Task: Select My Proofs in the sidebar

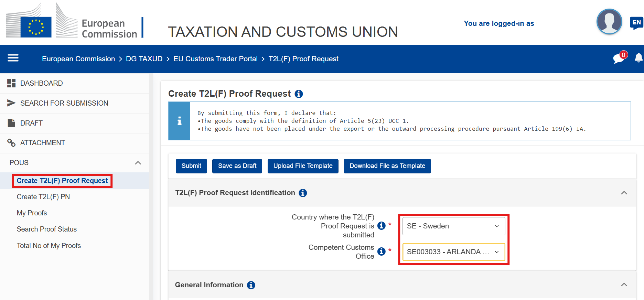Action: [x=32, y=213]
